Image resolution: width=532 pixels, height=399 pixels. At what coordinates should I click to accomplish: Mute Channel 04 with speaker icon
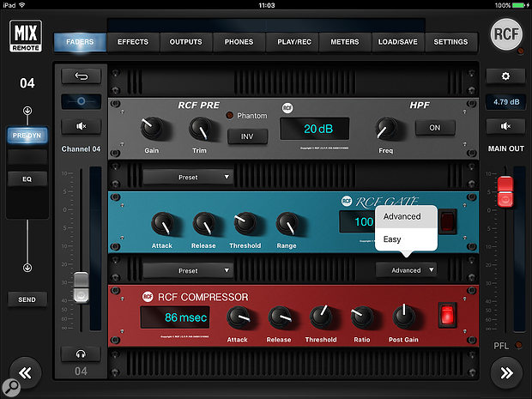pyautogui.click(x=82, y=126)
